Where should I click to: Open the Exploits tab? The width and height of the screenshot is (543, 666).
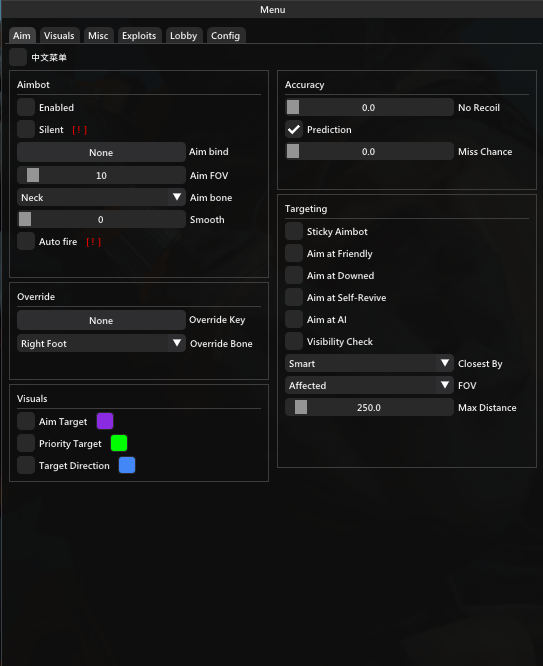pos(139,36)
